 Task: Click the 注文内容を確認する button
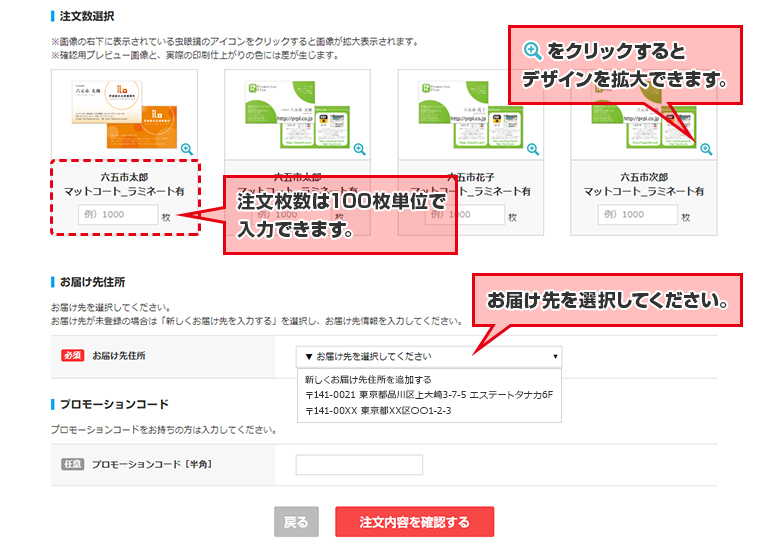(414, 522)
